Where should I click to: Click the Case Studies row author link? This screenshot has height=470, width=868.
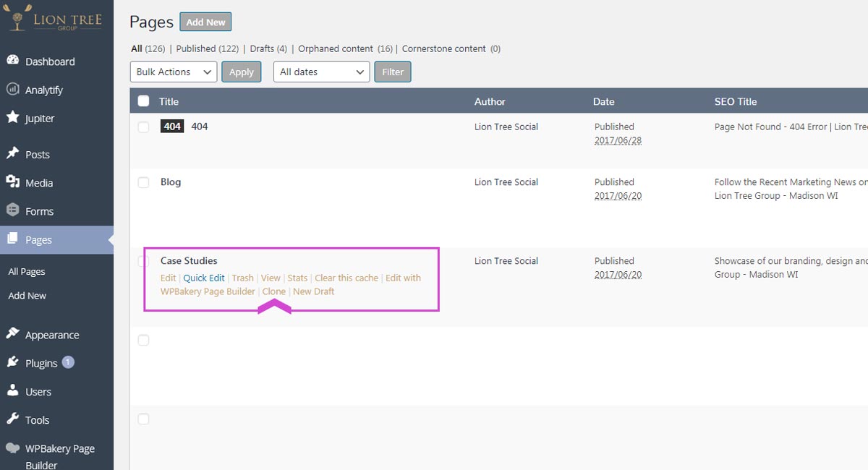click(506, 261)
